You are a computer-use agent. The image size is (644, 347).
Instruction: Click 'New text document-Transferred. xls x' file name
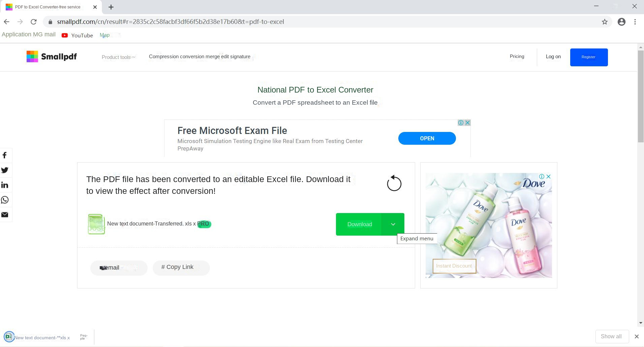tap(151, 224)
